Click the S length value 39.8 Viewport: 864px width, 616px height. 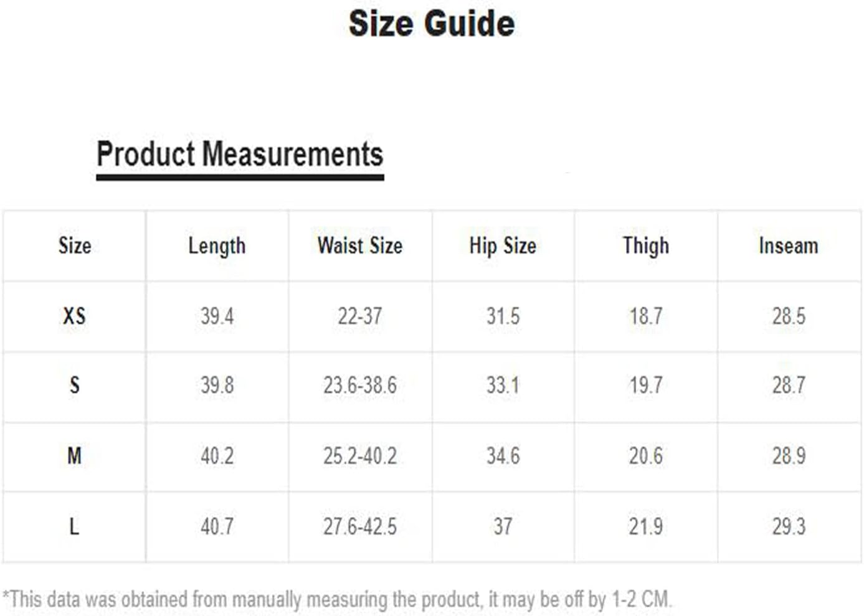217,385
